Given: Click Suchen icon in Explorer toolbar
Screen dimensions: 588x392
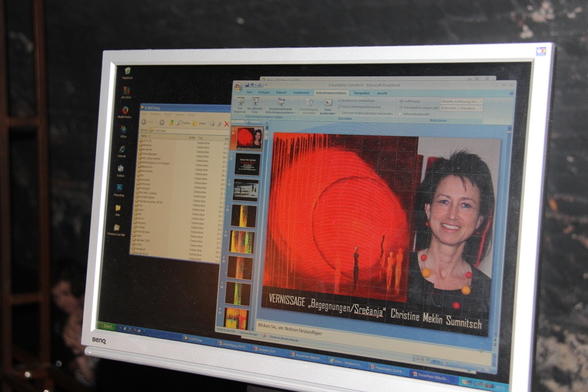Looking at the screenshot, I should 184,123.
